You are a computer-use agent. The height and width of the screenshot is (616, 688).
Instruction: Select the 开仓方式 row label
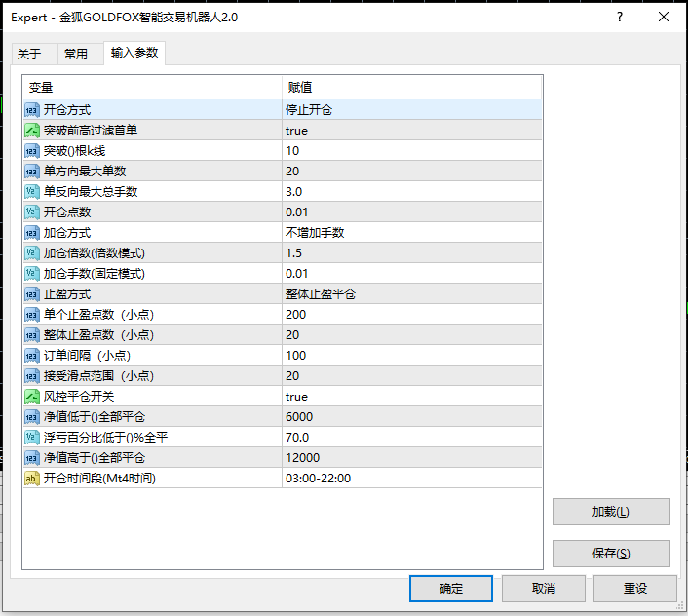point(67,110)
